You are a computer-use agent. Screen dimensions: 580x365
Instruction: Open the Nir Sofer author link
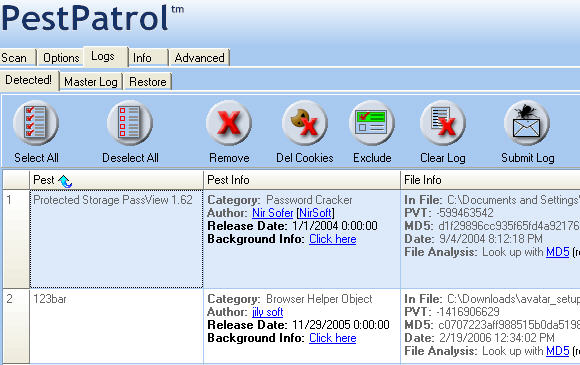click(273, 213)
